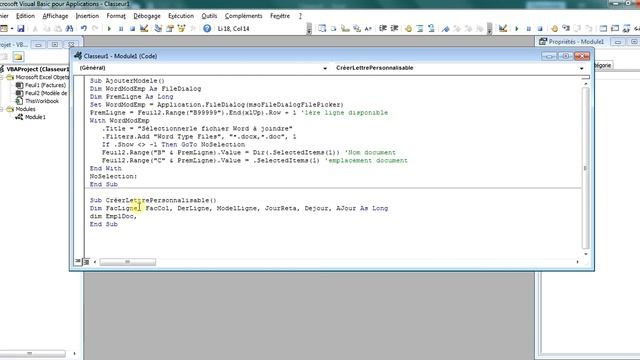Toggle Design Mode on the standard toolbar
The width and height of the screenshot is (640, 360).
[x=144, y=29]
